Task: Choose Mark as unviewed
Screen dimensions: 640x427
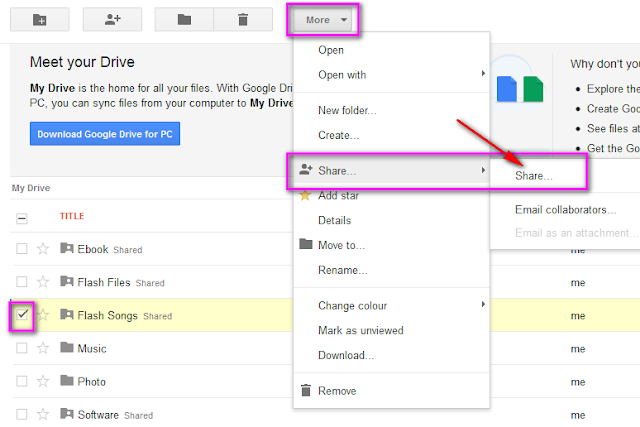Action: [391, 330]
